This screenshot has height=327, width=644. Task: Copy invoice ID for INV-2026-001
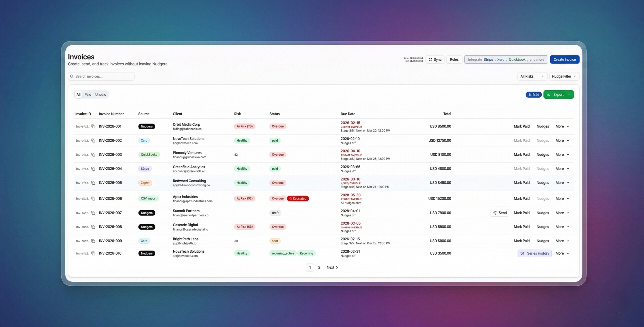point(93,126)
